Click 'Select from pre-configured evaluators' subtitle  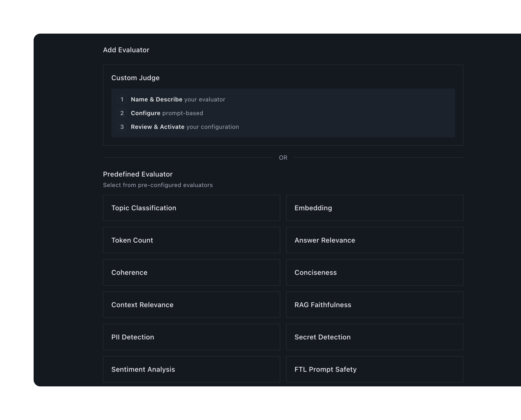[x=158, y=185]
